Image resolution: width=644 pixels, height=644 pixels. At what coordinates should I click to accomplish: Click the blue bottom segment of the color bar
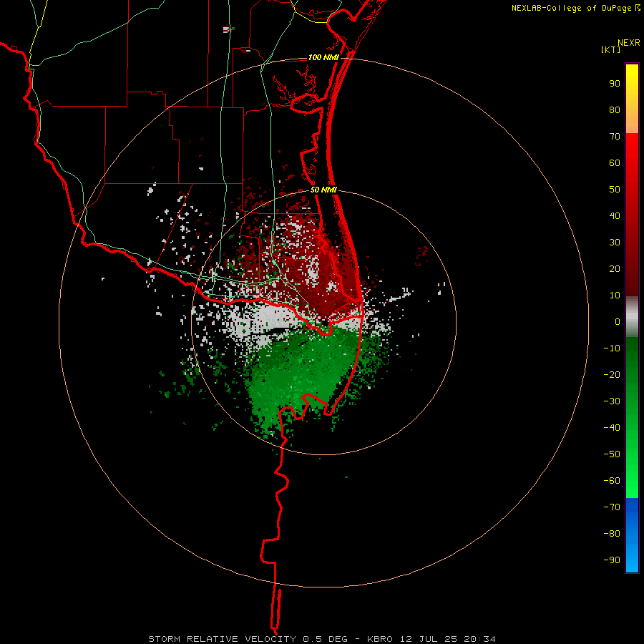(x=632, y=535)
